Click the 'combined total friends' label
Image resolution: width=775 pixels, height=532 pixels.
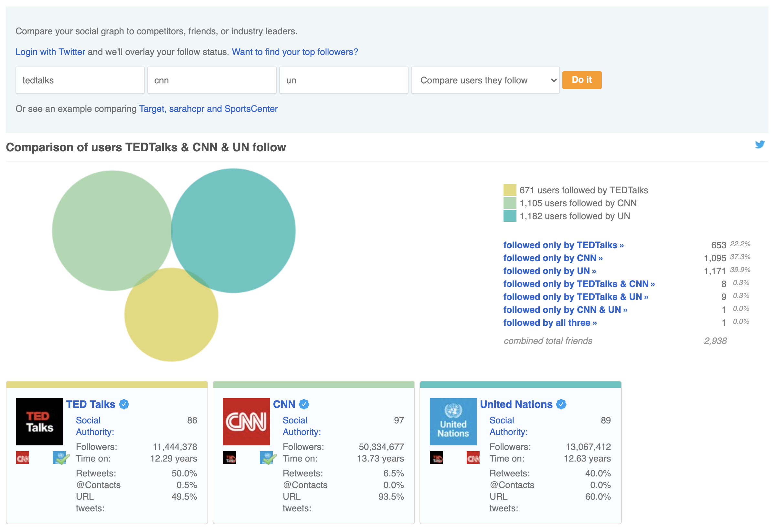point(548,341)
